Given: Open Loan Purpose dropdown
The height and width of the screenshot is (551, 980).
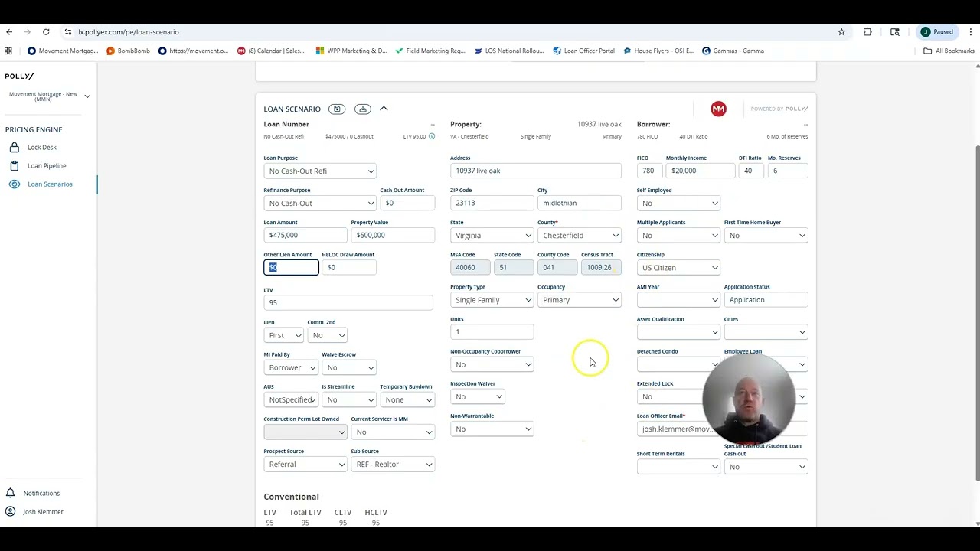Looking at the screenshot, I should coord(320,171).
